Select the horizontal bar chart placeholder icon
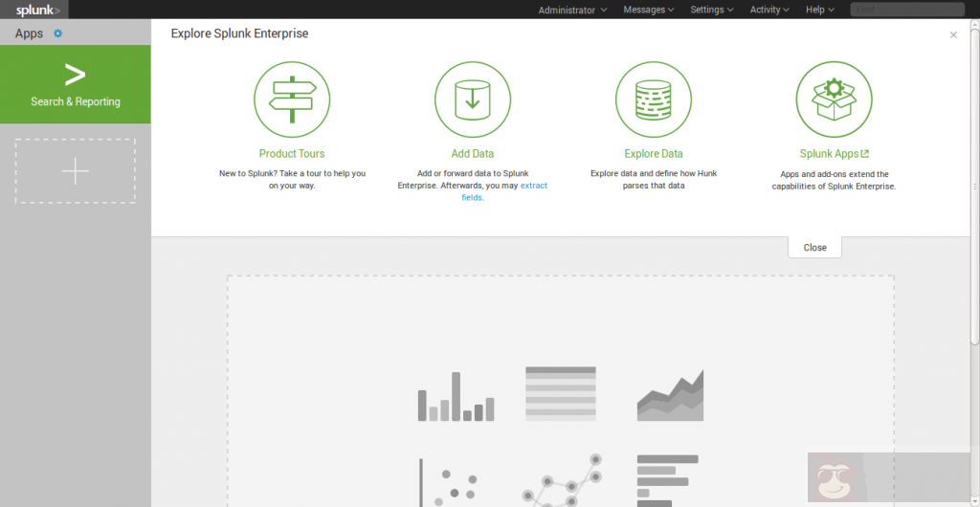980x507 pixels. pyautogui.click(x=667, y=481)
